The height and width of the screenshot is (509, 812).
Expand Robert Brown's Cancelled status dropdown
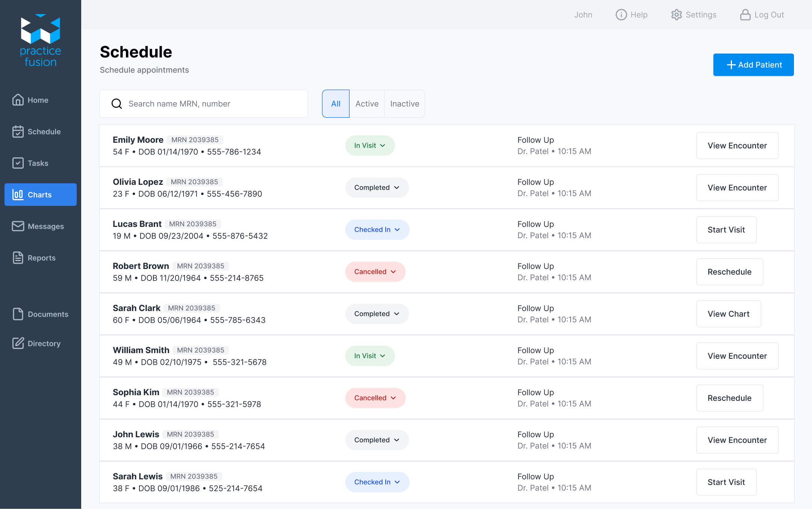(375, 272)
